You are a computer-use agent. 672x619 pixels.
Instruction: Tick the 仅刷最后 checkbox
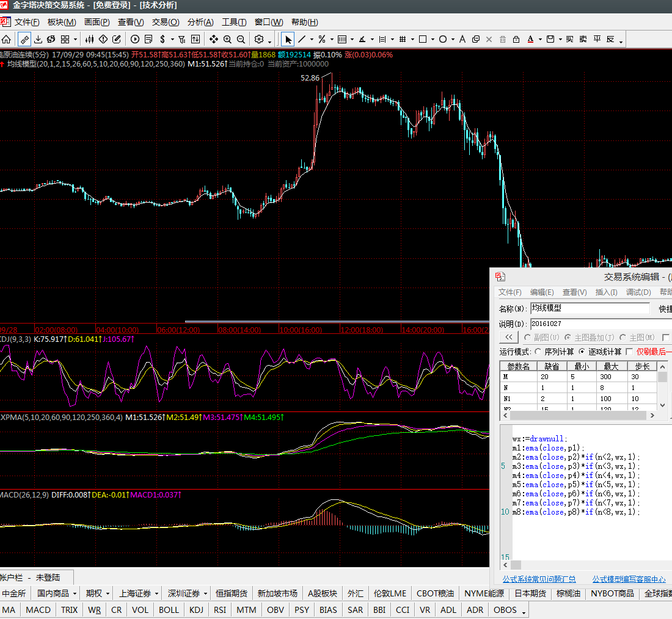(x=629, y=352)
